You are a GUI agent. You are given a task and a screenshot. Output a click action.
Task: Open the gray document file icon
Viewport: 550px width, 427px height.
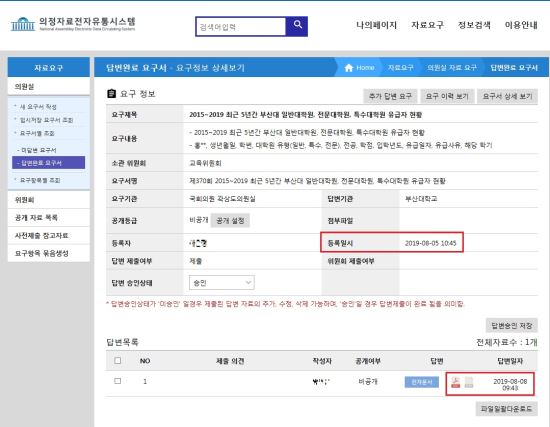tap(469, 382)
